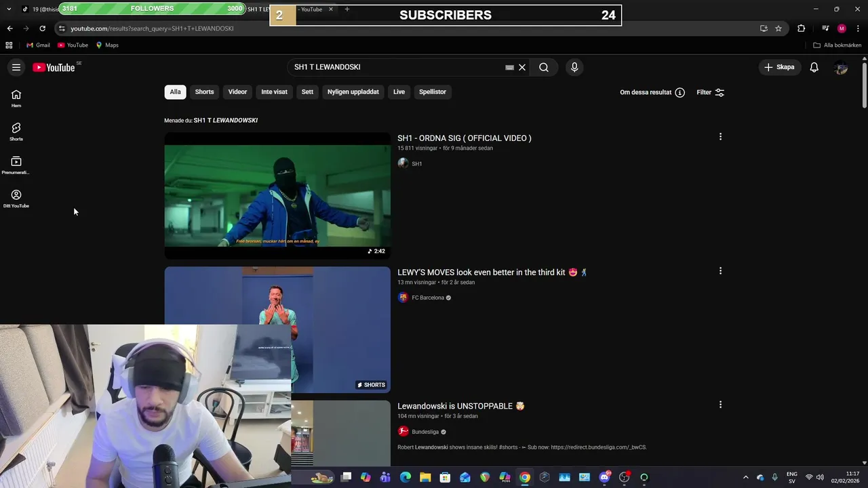Open options menu for SH1 ORDNA SIG
Screen dimensions: 868x488
[x=720, y=137]
